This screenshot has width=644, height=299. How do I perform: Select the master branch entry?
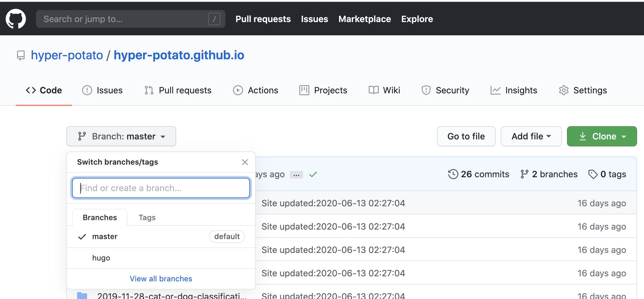(105, 237)
